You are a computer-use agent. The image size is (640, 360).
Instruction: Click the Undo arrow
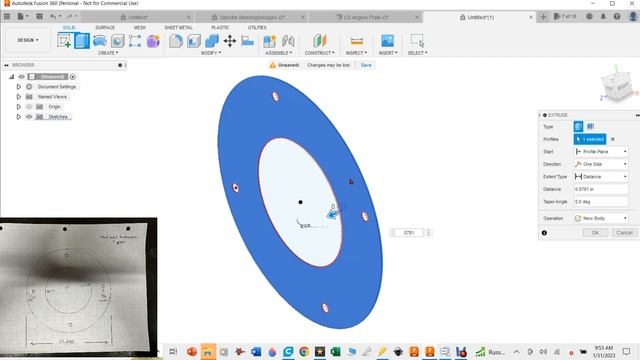click(53, 16)
